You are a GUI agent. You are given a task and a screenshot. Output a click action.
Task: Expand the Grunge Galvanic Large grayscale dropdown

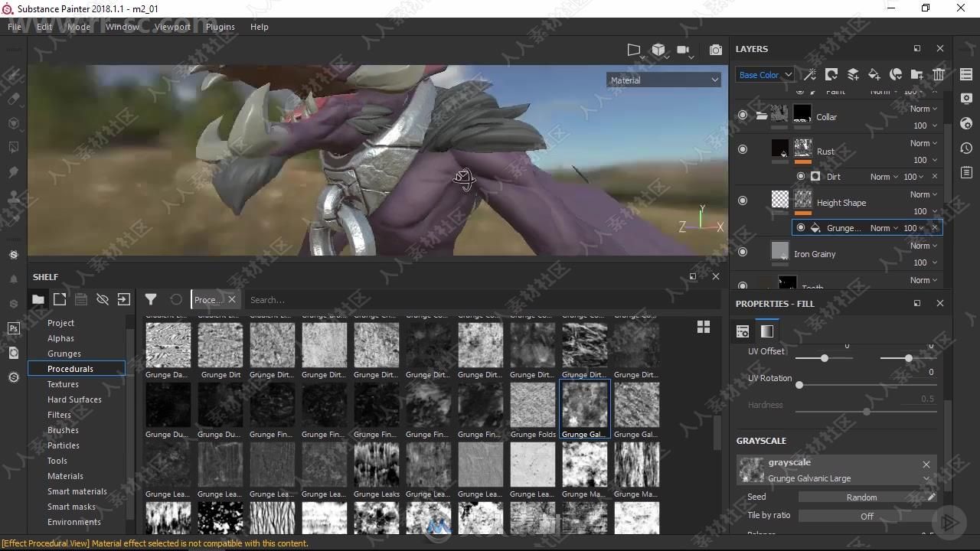pyautogui.click(x=926, y=479)
